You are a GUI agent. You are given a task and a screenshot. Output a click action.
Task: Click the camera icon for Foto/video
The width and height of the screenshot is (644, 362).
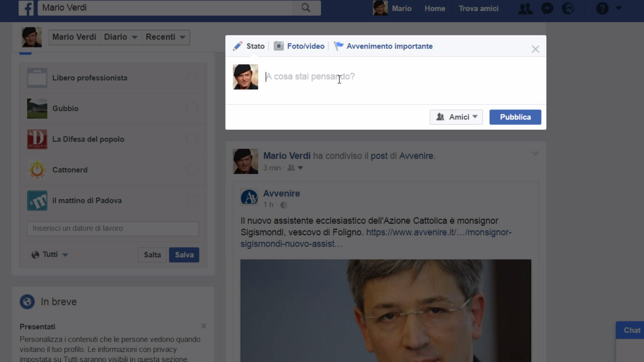click(278, 46)
